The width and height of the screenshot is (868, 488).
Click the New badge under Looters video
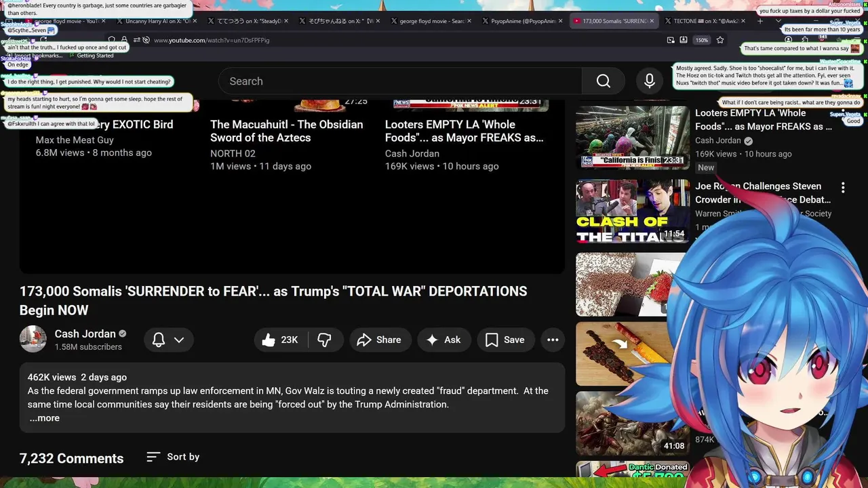[x=706, y=167]
